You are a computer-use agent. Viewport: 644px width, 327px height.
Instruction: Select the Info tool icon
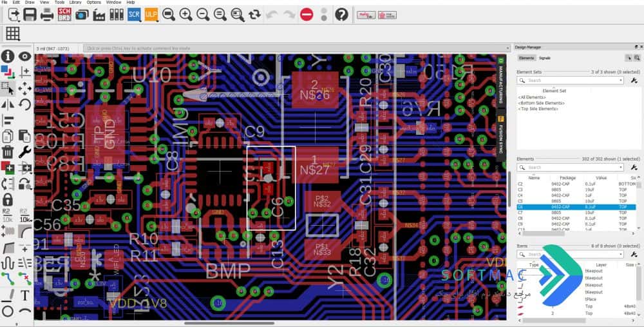pyautogui.click(x=7, y=56)
